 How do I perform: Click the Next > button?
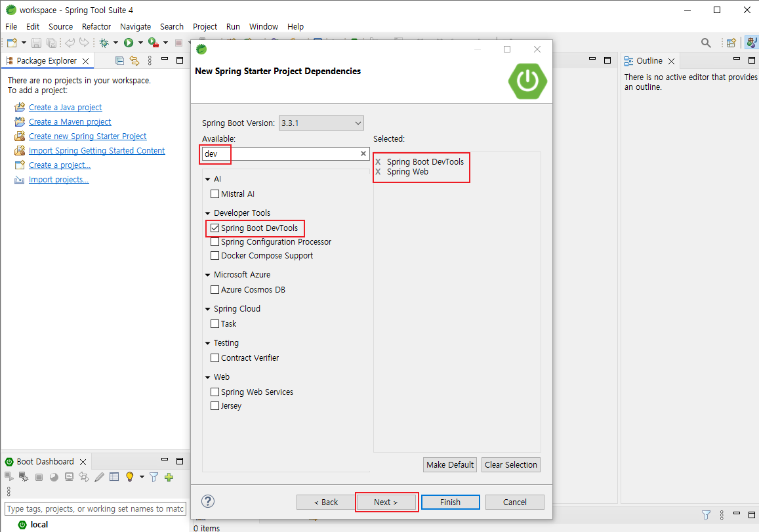pos(386,502)
